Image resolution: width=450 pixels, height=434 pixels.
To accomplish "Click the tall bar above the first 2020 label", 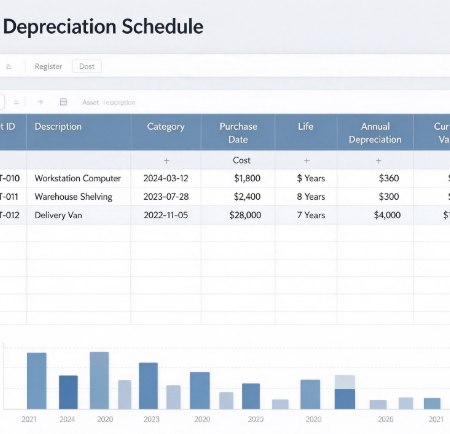I will click(99, 380).
